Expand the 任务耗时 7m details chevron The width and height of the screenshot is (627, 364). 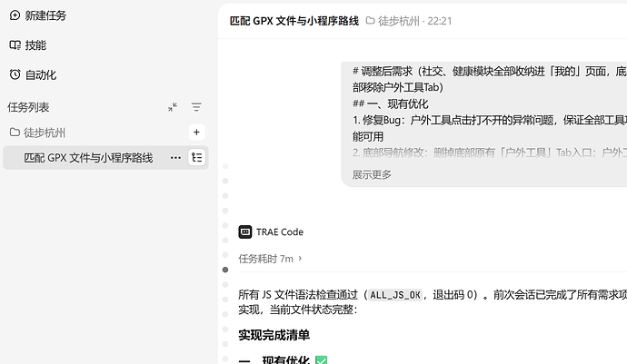click(300, 259)
